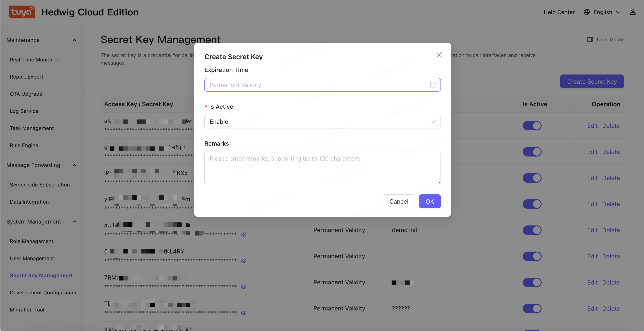Confirm with the OK button
The width and height of the screenshot is (644, 331).
tap(430, 201)
